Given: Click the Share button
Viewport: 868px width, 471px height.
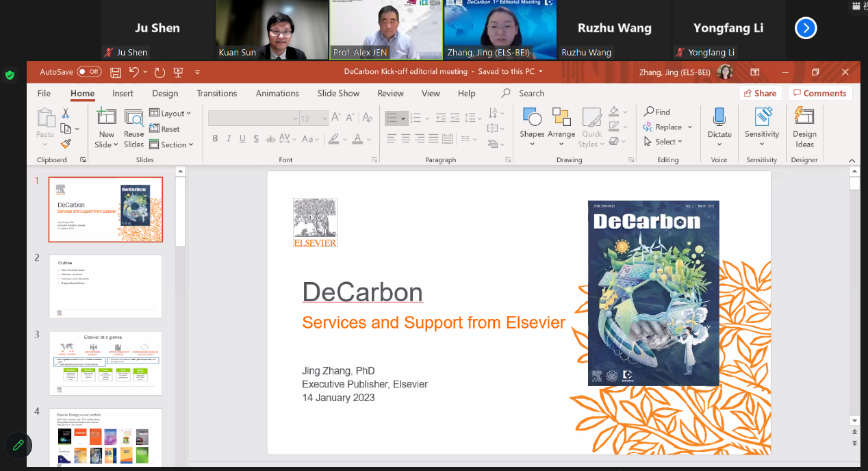Looking at the screenshot, I should coord(760,93).
